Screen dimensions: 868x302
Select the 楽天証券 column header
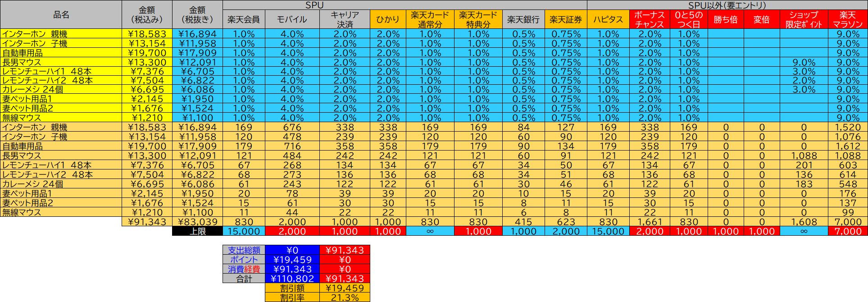tap(566, 19)
